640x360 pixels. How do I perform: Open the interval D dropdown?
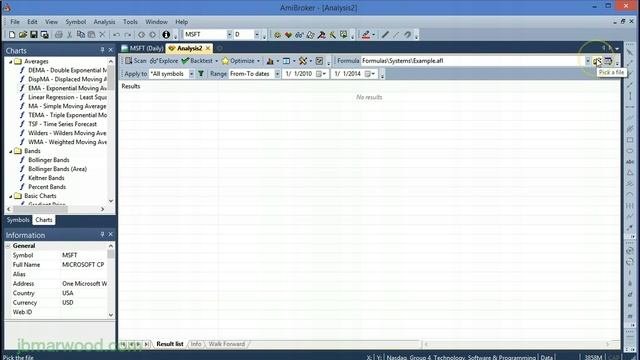click(257, 35)
